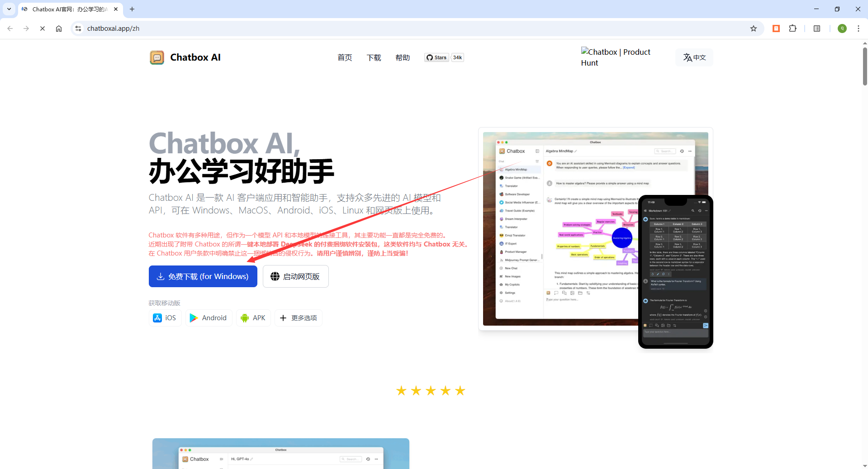The image size is (868, 469).
Task: Open the 中文 language selector
Action: pos(694,57)
